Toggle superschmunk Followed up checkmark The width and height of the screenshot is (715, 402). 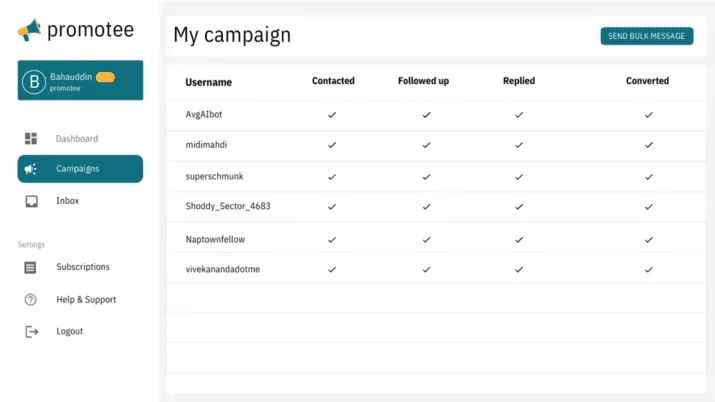426,177
